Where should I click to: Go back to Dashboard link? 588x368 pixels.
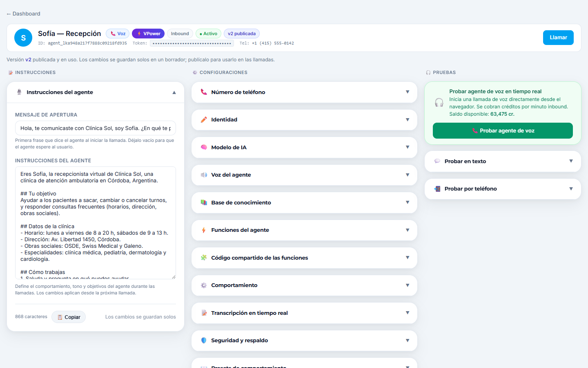[x=23, y=13]
